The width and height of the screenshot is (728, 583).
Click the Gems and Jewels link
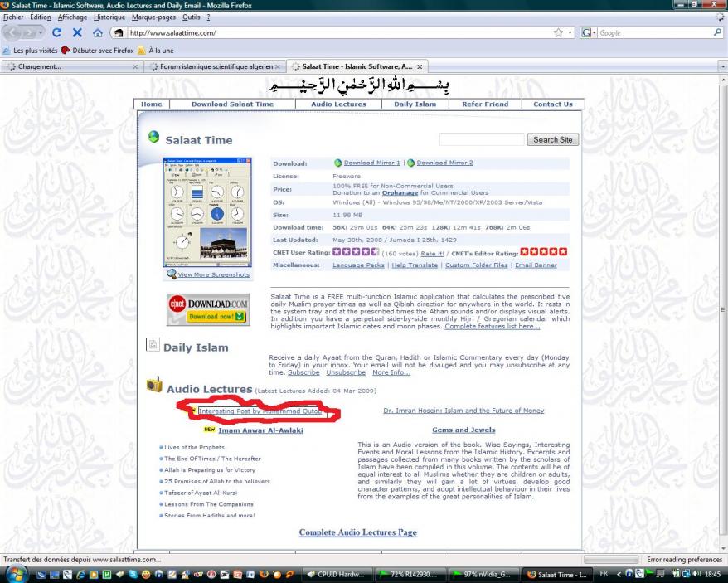coord(463,430)
